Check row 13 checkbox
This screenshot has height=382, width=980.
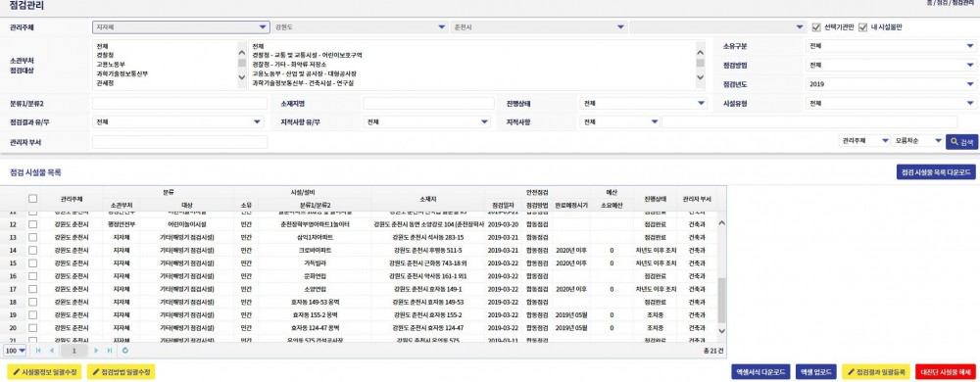(x=33, y=237)
